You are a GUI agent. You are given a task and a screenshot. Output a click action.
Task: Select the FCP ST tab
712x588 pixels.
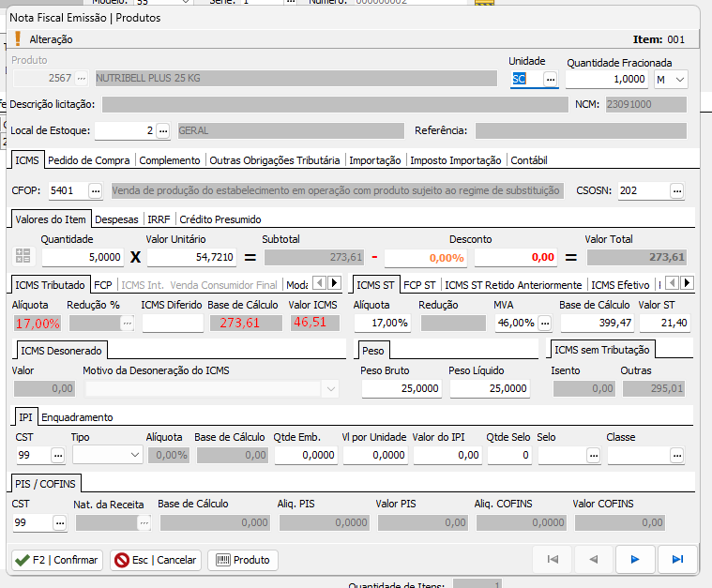point(419,284)
